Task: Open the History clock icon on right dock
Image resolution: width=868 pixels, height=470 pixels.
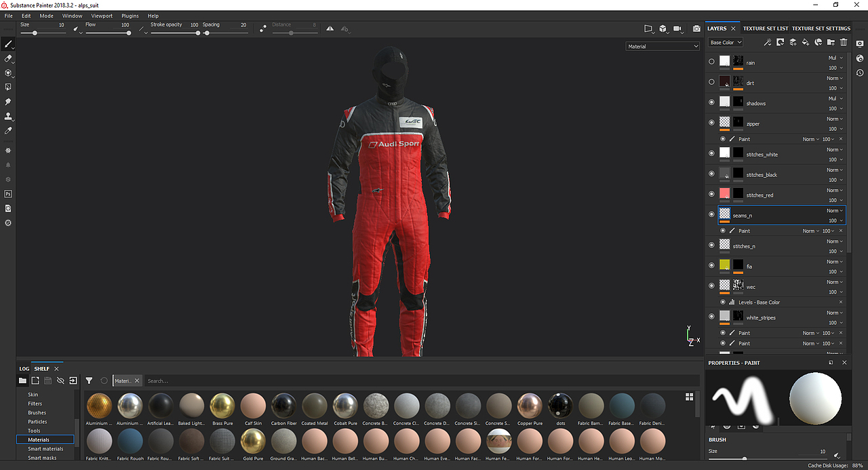Action: [860, 73]
